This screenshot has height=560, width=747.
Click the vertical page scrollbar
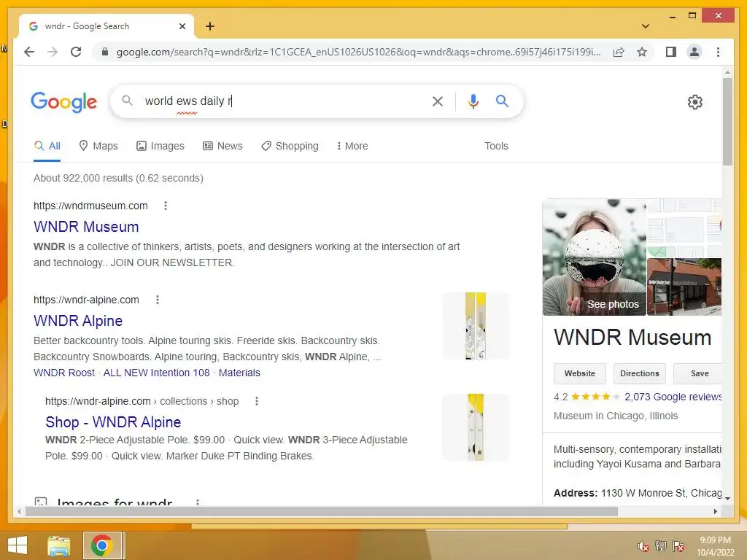[727, 122]
